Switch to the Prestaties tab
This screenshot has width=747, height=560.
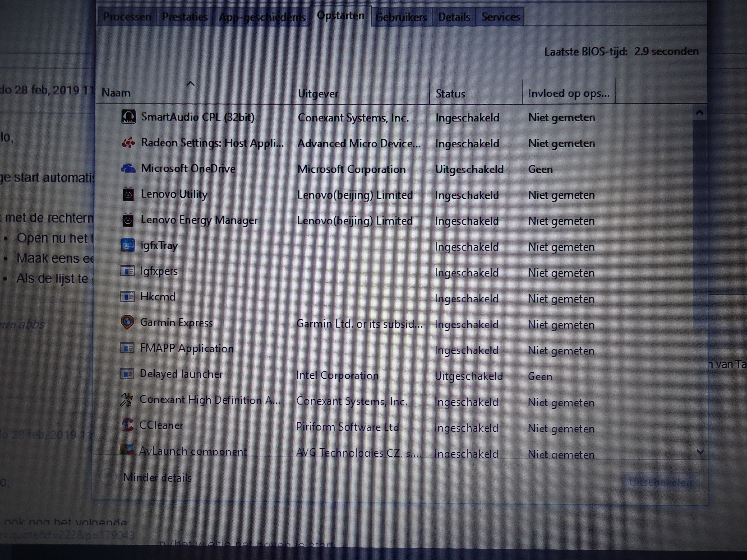185,17
